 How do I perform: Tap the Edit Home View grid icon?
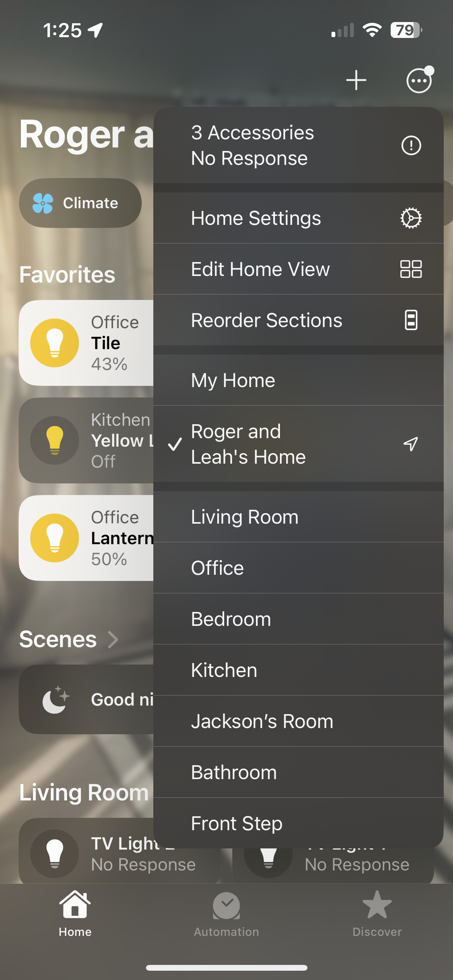(411, 269)
